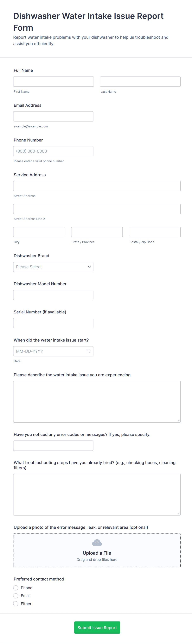
Task: Click the Phone Number input
Action: tap(53, 151)
